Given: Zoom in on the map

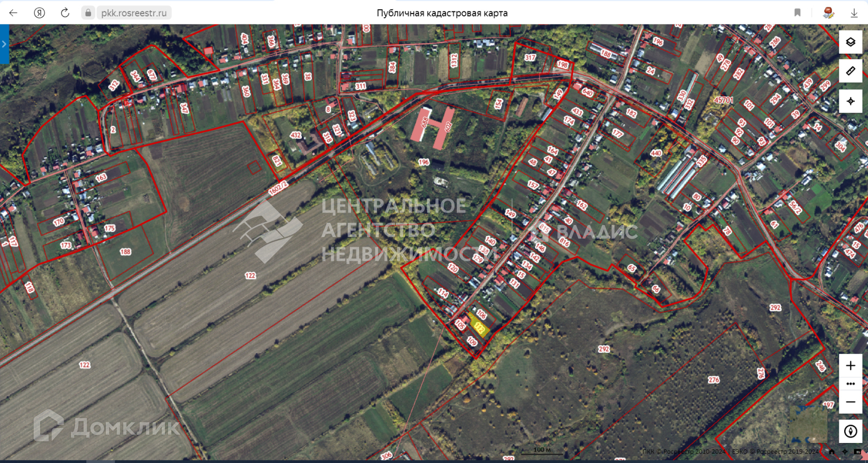Looking at the screenshot, I should tap(851, 365).
